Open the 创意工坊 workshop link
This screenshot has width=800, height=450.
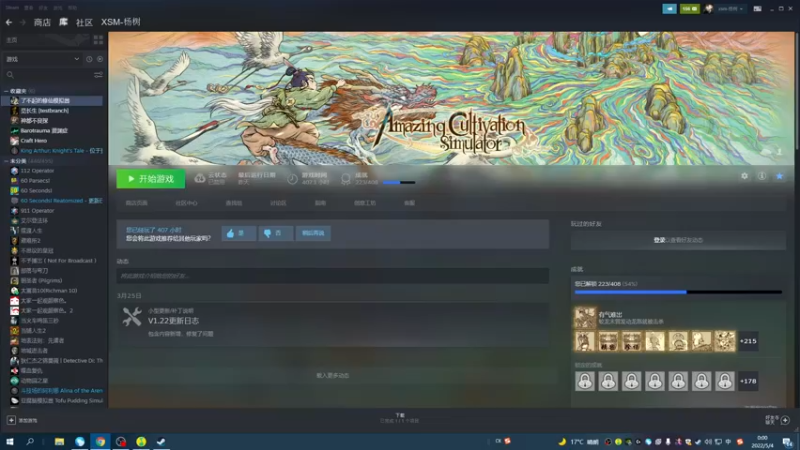pyautogui.click(x=365, y=203)
